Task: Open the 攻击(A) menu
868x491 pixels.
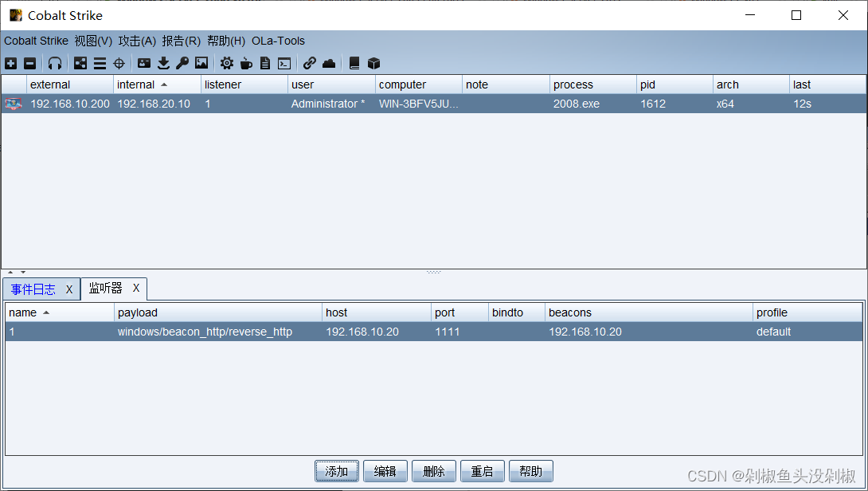Action: pyautogui.click(x=137, y=41)
